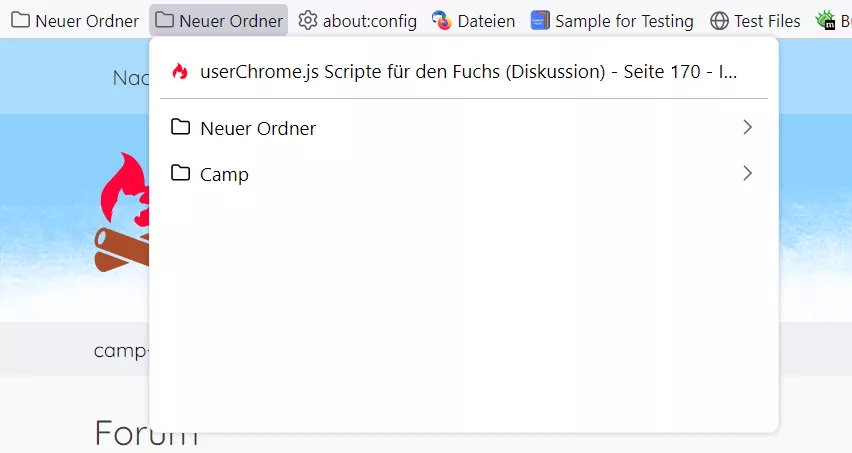The width and height of the screenshot is (852, 453).
Task: Expand the Camp submenu chevron
Action: point(748,174)
